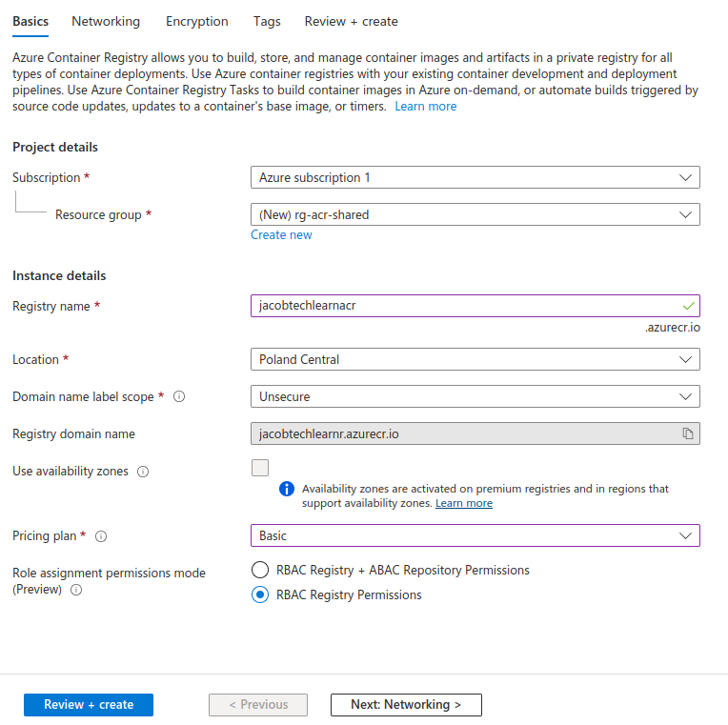Click info icon next to Use availability zones

(143, 472)
